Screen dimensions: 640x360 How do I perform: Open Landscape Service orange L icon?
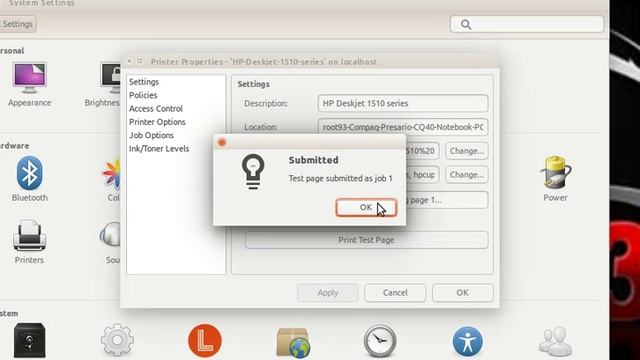tap(205, 340)
